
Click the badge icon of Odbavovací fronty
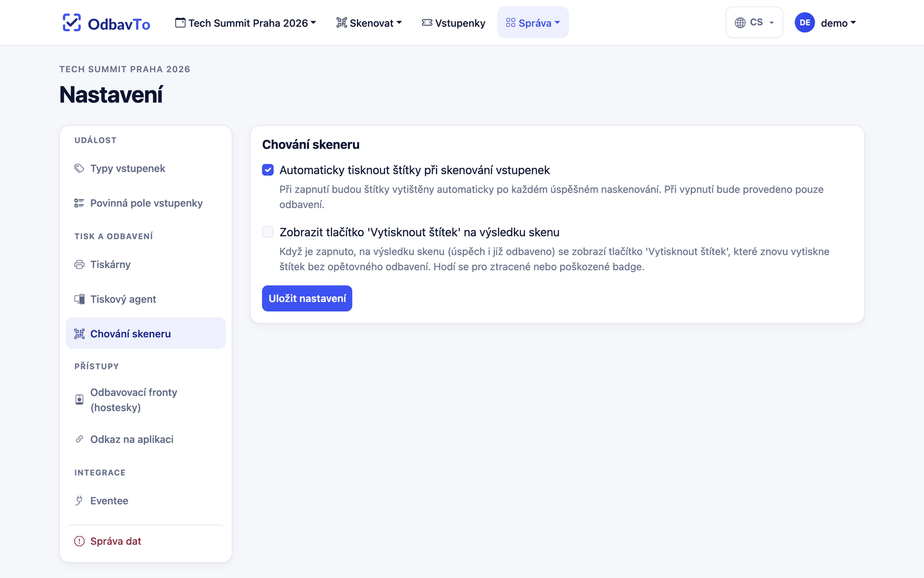click(x=79, y=399)
